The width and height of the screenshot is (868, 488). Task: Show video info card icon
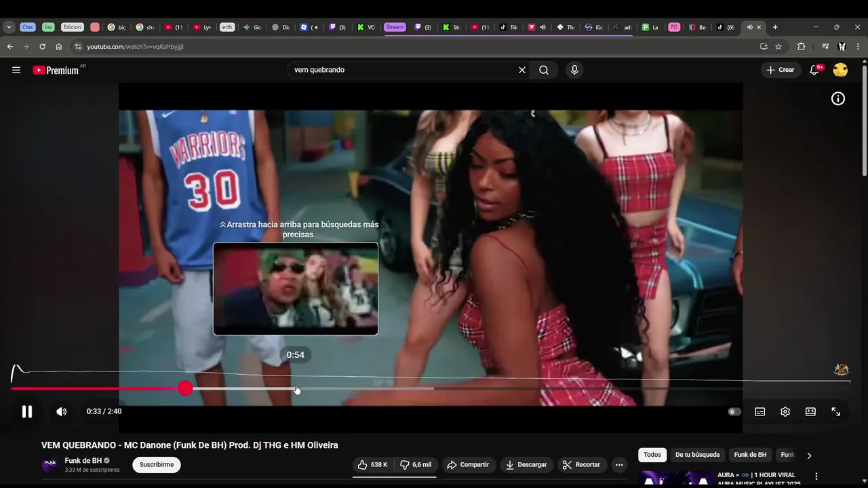tap(838, 99)
